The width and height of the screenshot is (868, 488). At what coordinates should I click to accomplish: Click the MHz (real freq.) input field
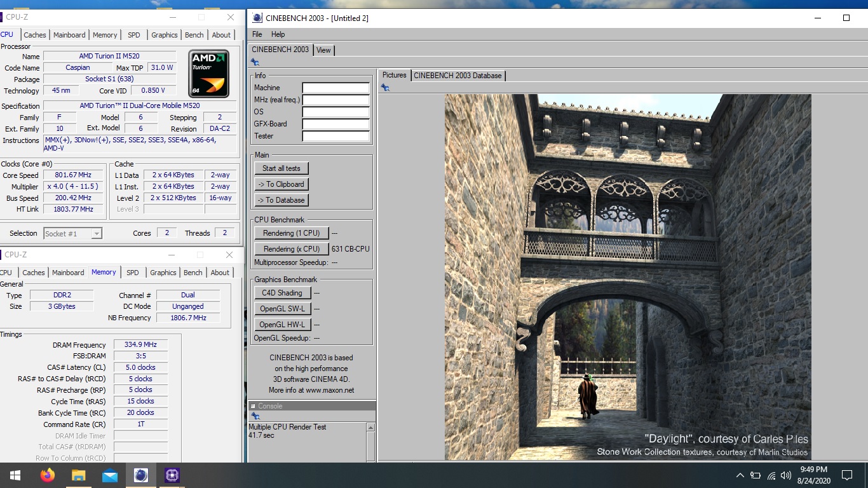(x=336, y=100)
